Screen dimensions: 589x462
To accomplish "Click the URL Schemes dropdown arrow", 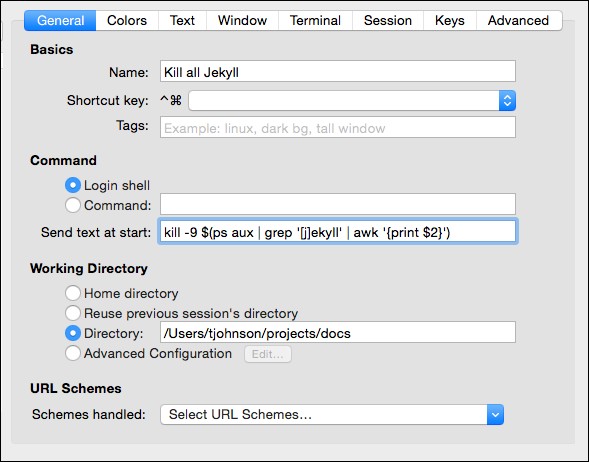I will [495, 415].
